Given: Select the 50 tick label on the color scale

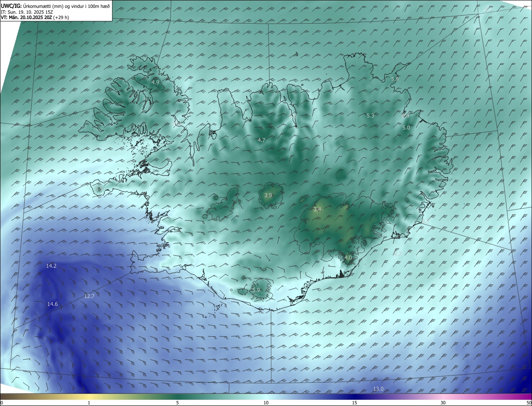Looking at the screenshot, I should [529, 403].
